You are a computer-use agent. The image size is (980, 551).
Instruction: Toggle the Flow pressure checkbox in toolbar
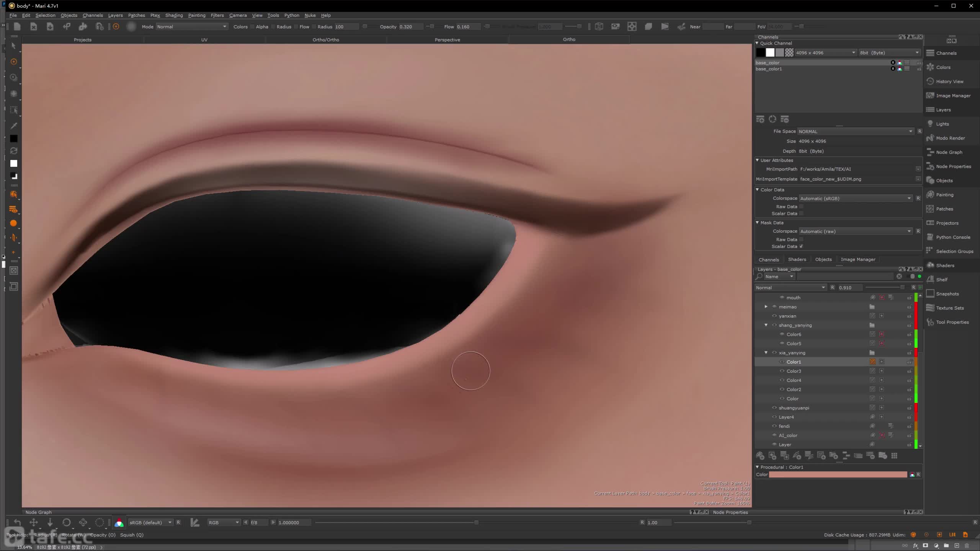296,27
